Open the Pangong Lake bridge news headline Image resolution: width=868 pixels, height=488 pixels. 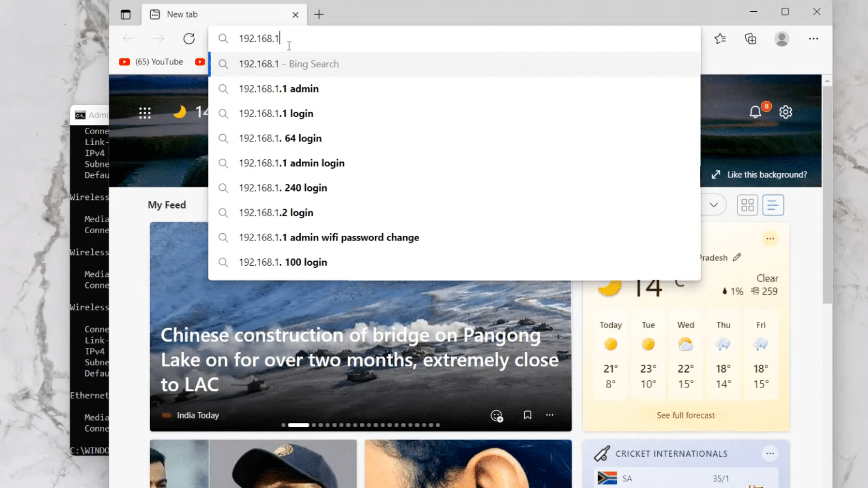359,360
